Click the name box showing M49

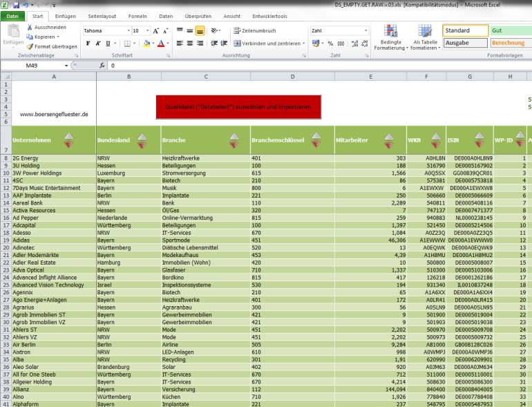(x=32, y=66)
